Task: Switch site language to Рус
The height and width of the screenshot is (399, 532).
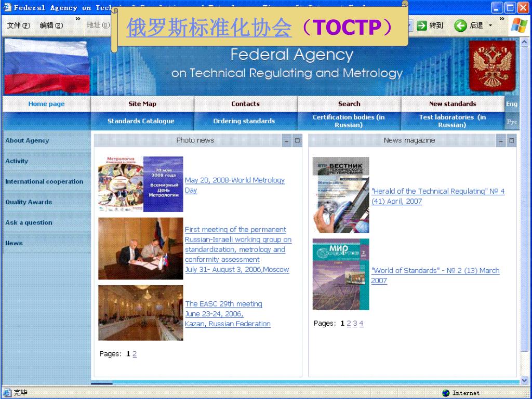Action: 512,122
